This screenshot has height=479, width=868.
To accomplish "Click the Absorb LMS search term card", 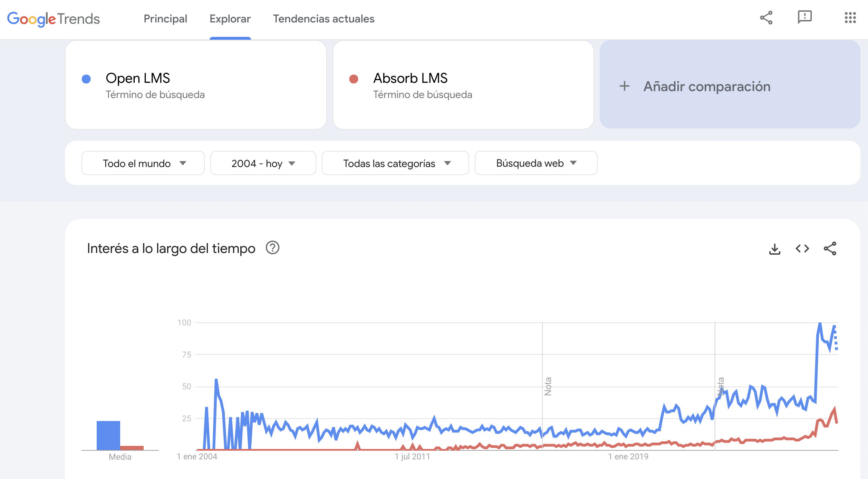I will pyautogui.click(x=463, y=85).
